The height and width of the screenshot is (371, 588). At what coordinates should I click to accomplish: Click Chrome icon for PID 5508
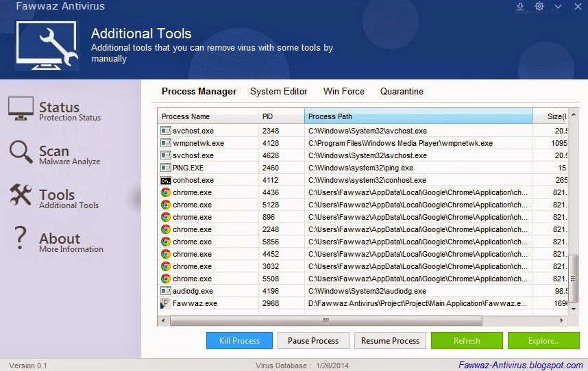pos(166,279)
